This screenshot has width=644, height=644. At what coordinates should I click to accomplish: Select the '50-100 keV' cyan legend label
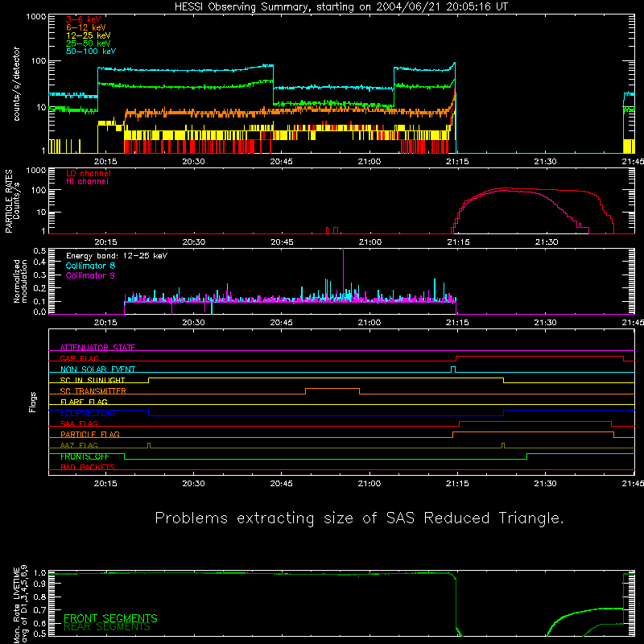pos(91,52)
